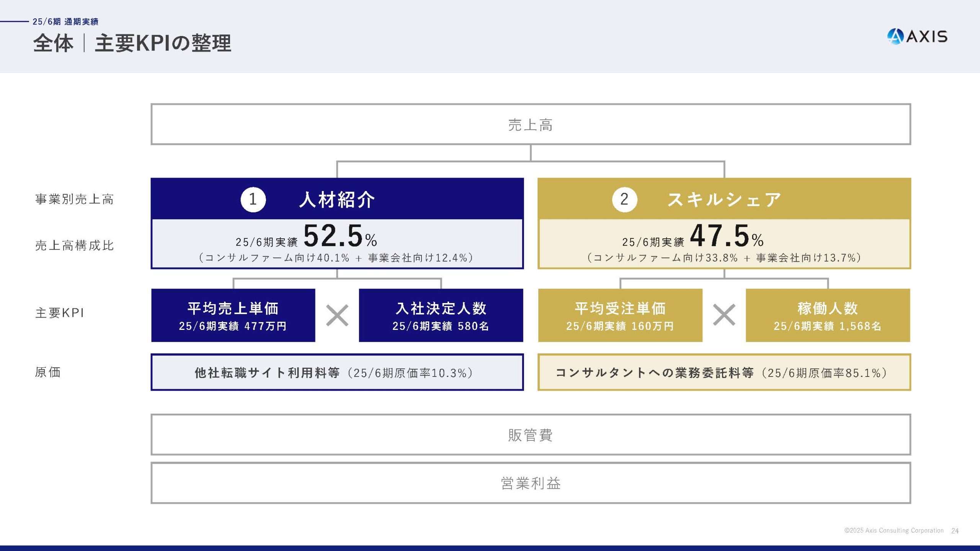The image size is (980, 551).
Task: Select the 入社決定人数 KPI box
Action: [441, 315]
